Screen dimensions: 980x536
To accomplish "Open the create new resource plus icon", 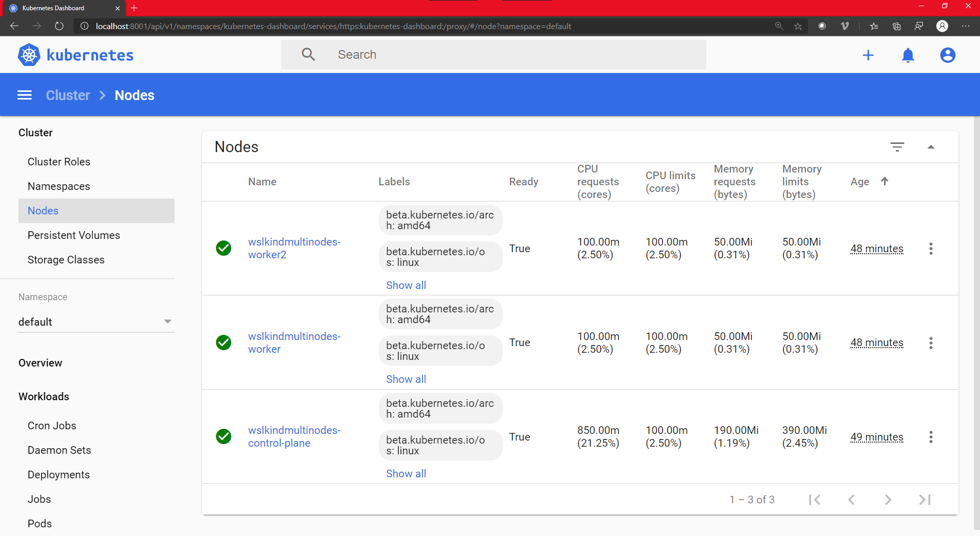I will (x=868, y=55).
